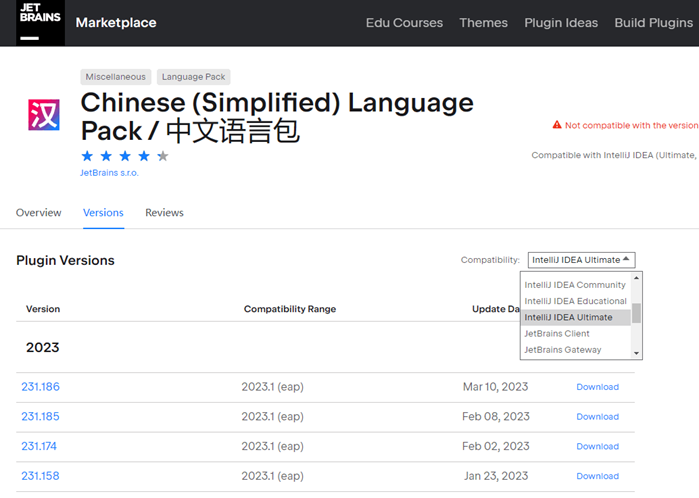Open version 231.158 link
The height and width of the screenshot is (498, 699).
tap(41, 476)
